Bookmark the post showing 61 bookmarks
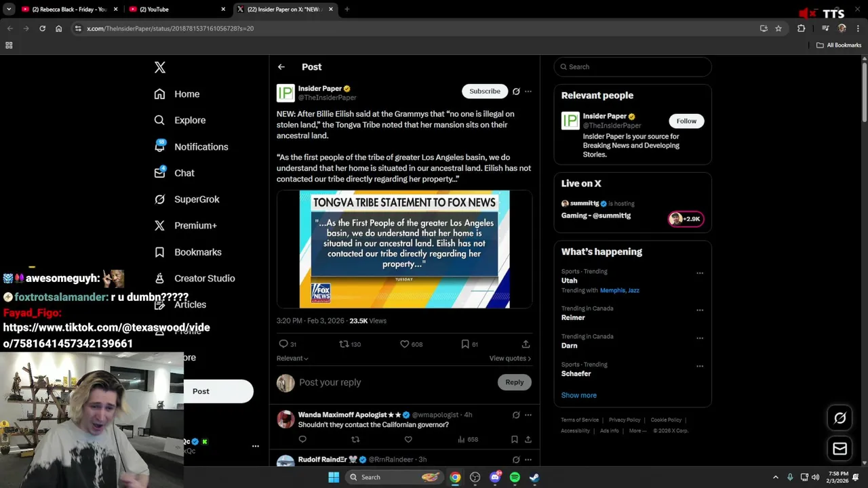Viewport: 868px width, 488px height. pos(465,344)
